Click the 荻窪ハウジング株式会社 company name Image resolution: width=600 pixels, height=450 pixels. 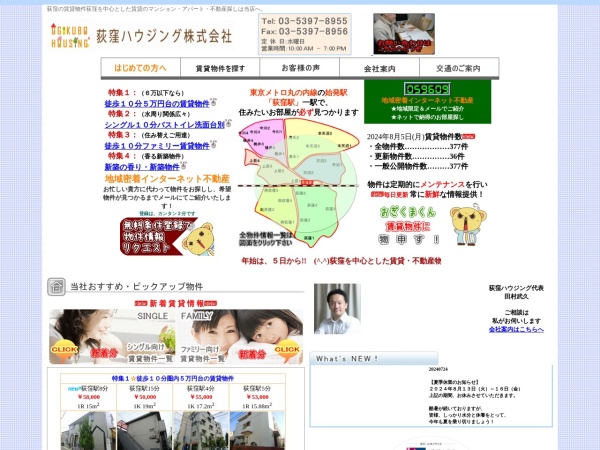(164, 36)
